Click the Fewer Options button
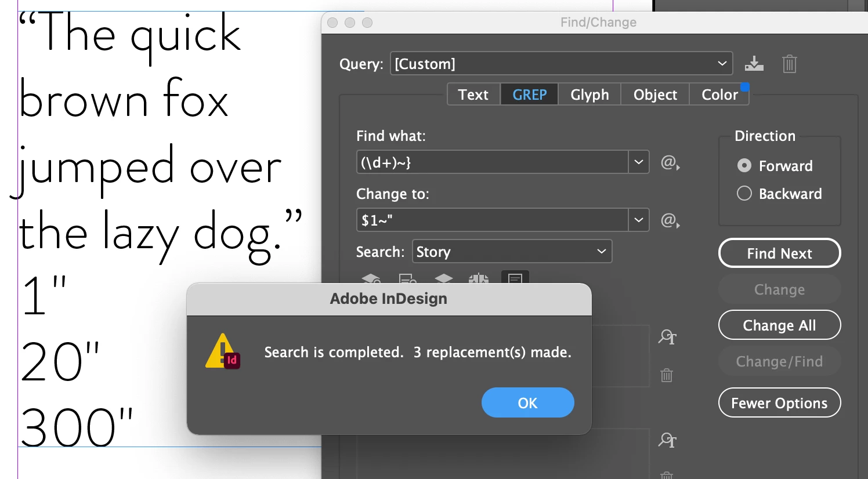The height and width of the screenshot is (479, 868). point(779,403)
